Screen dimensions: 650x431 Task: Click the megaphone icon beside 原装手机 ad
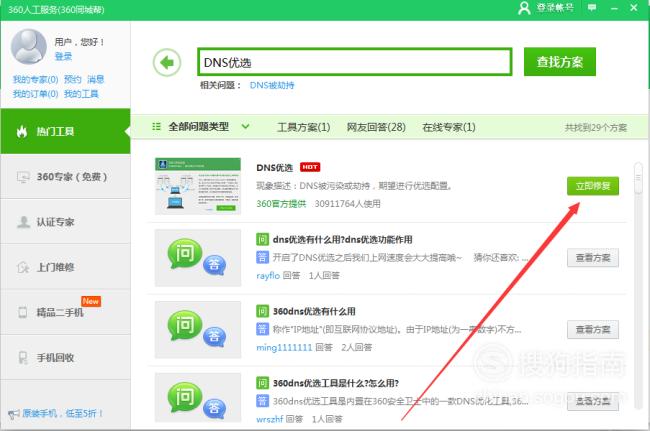click(14, 414)
